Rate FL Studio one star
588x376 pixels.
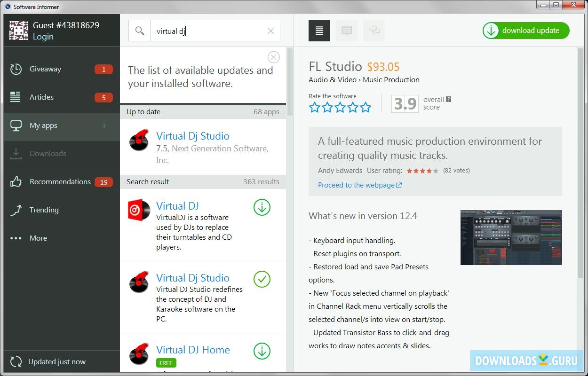point(315,108)
